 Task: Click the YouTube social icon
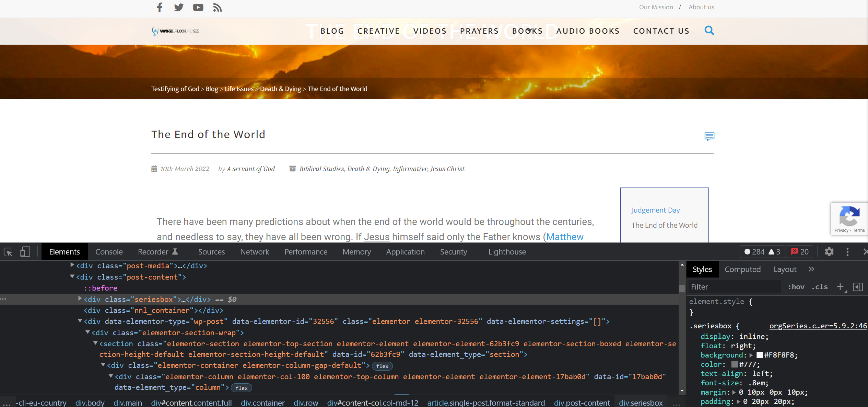click(198, 7)
